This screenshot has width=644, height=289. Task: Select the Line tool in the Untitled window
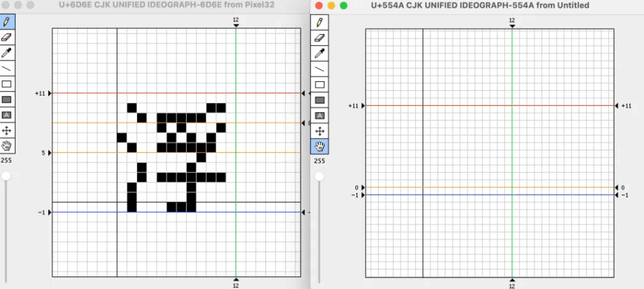click(319, 69)
